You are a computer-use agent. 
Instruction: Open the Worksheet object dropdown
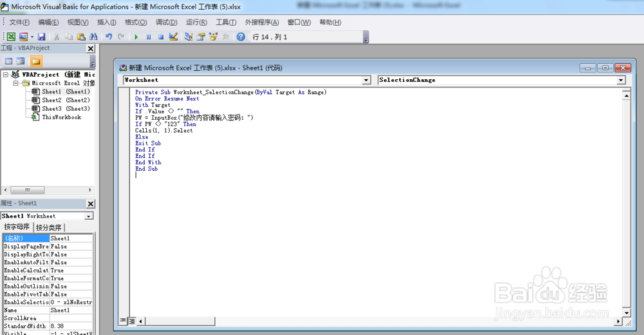[366, 81]
